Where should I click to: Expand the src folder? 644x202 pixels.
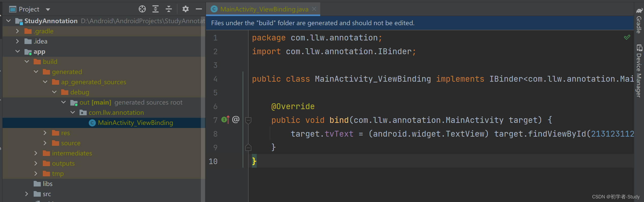pyautogui.click(x=27, y=194)
